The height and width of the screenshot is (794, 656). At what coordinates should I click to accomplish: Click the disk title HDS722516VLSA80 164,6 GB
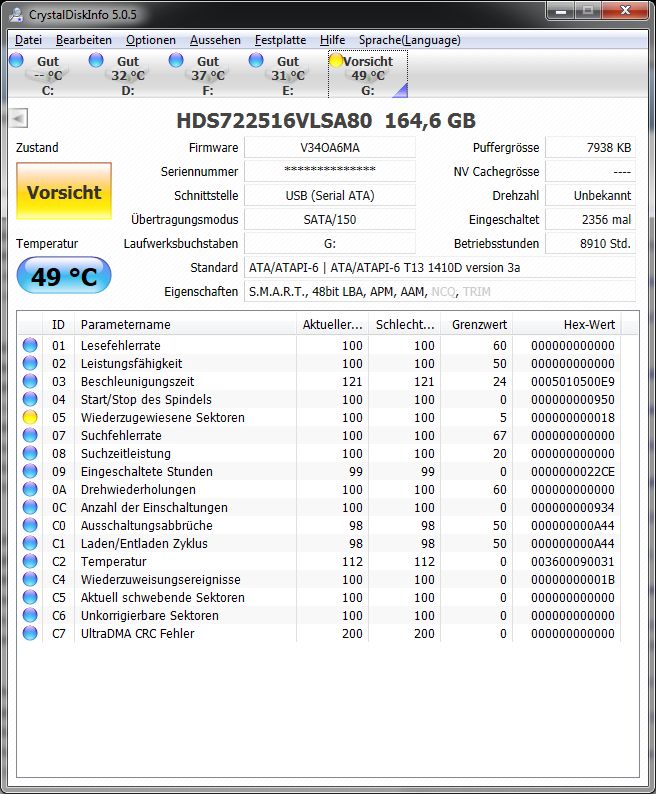[326, 121]
